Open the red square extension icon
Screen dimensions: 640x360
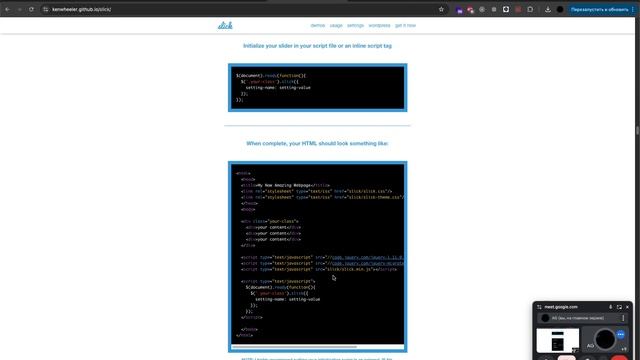pos(518,9)
